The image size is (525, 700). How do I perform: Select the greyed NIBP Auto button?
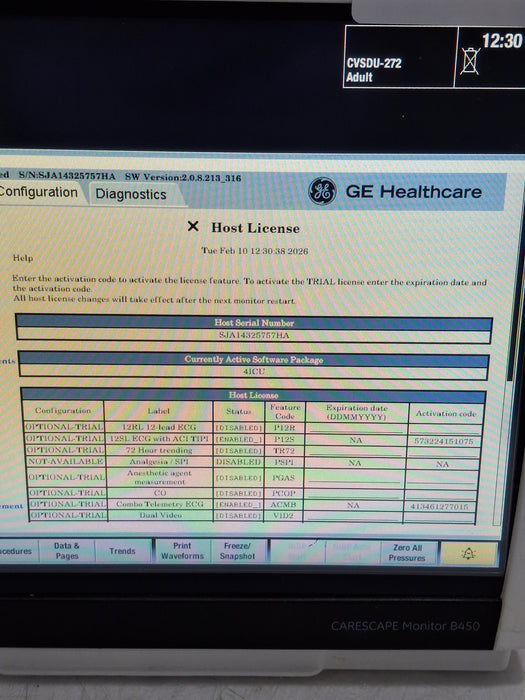click(353, 552)
